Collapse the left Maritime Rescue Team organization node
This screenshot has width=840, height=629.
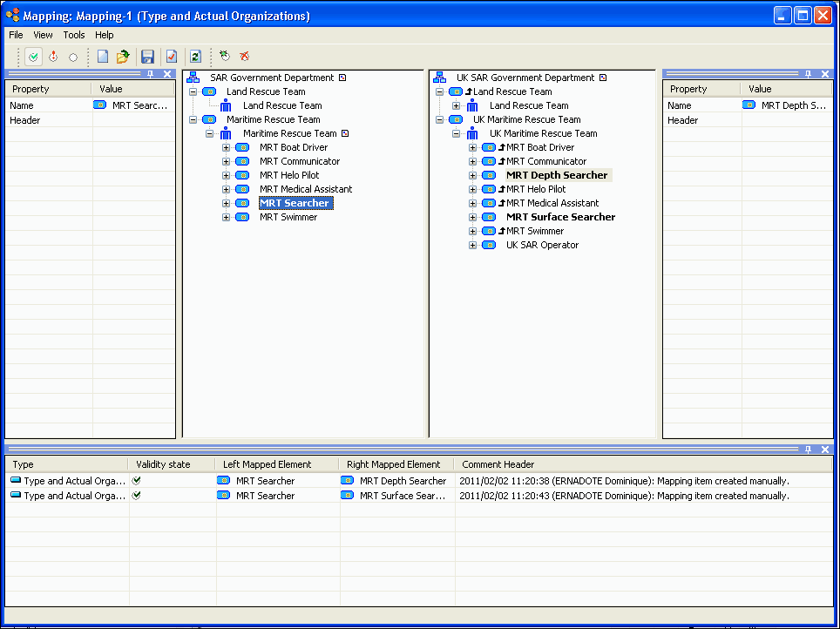pos(193,119)
